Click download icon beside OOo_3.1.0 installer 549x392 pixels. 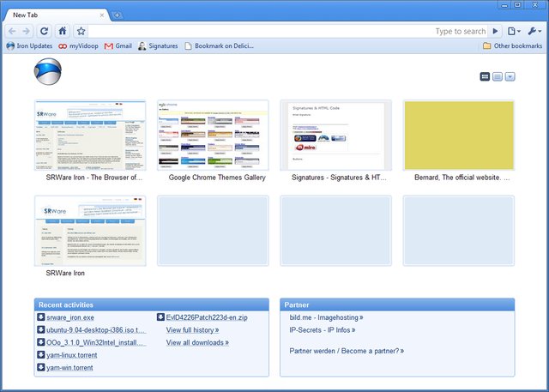point(41,342)
